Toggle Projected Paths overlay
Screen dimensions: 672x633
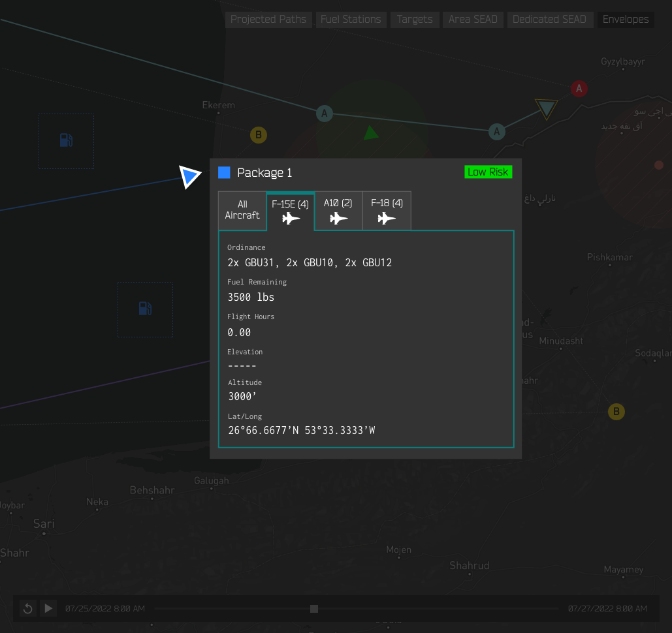coord(268,20)
